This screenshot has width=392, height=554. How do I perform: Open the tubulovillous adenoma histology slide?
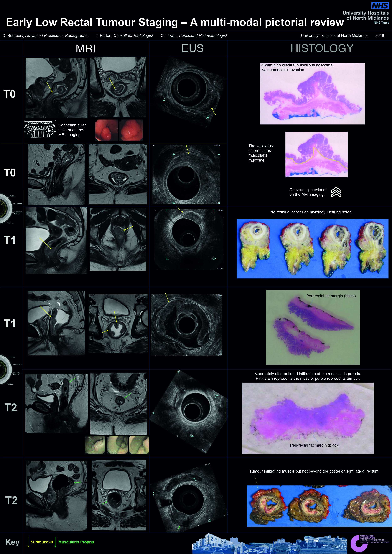tap(312, 94)
